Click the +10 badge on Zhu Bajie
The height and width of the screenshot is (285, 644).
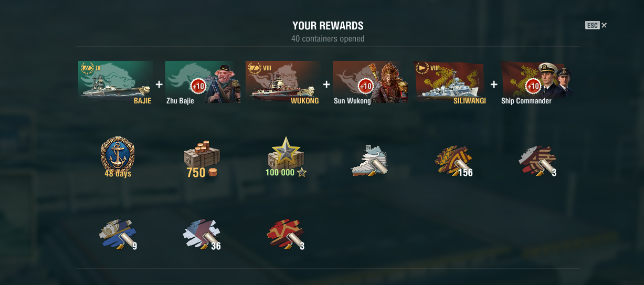198,86
